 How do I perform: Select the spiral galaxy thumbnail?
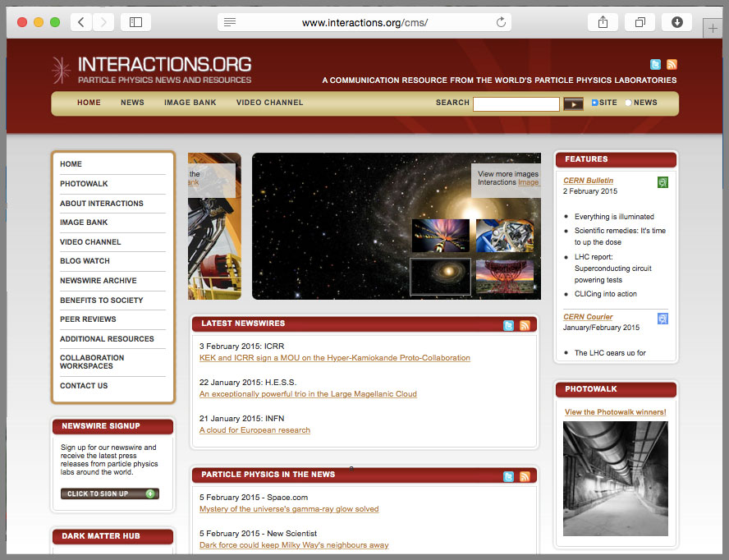[440, 276]
